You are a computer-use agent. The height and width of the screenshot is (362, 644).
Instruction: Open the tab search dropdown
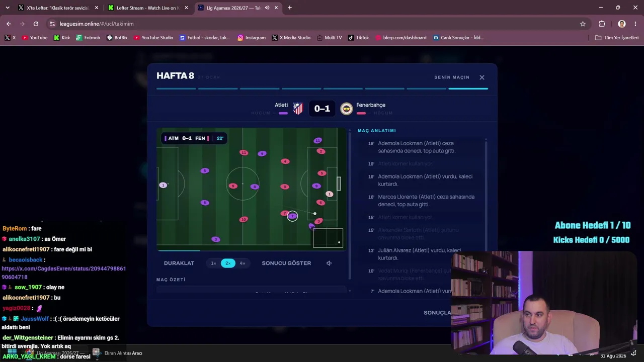7,8
